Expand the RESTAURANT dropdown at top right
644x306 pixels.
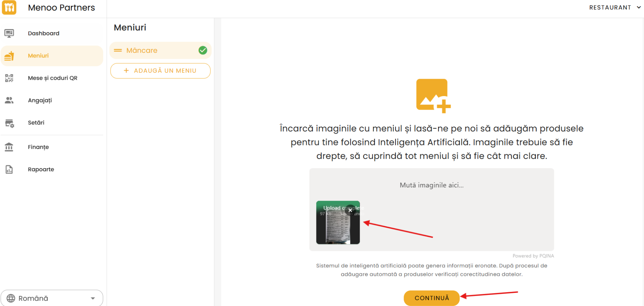click(x=615, y=7)
